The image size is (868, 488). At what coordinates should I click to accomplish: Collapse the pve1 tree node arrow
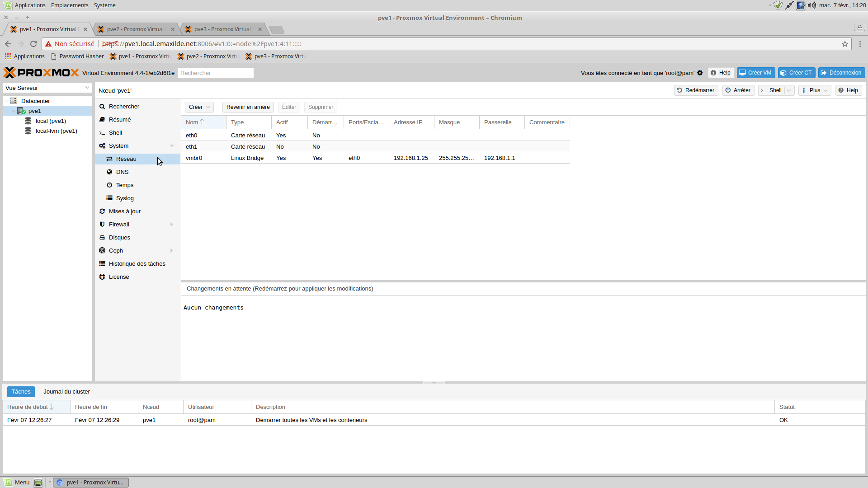(14, 111)
